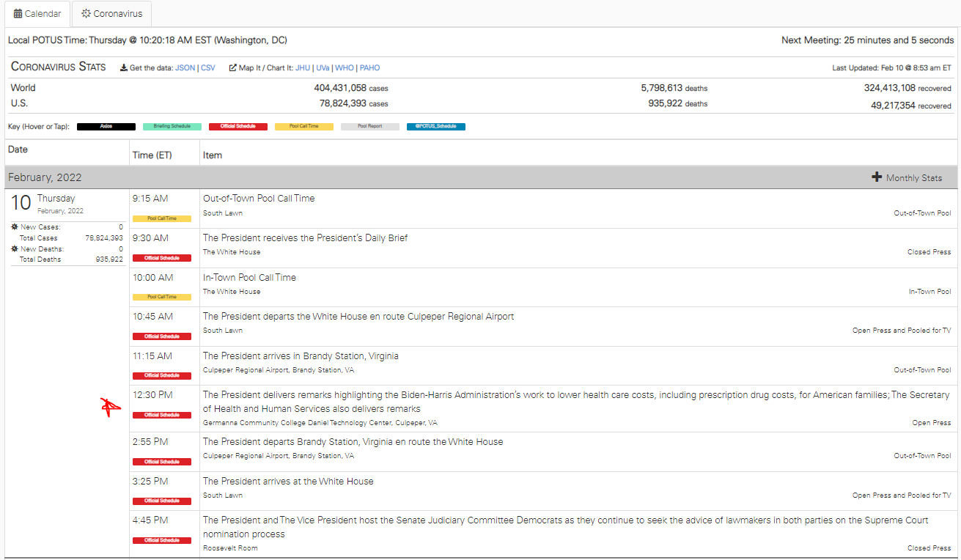Switch to the Calendar tab
Viewport: 961px width, 560px height.
click(38, 14)
